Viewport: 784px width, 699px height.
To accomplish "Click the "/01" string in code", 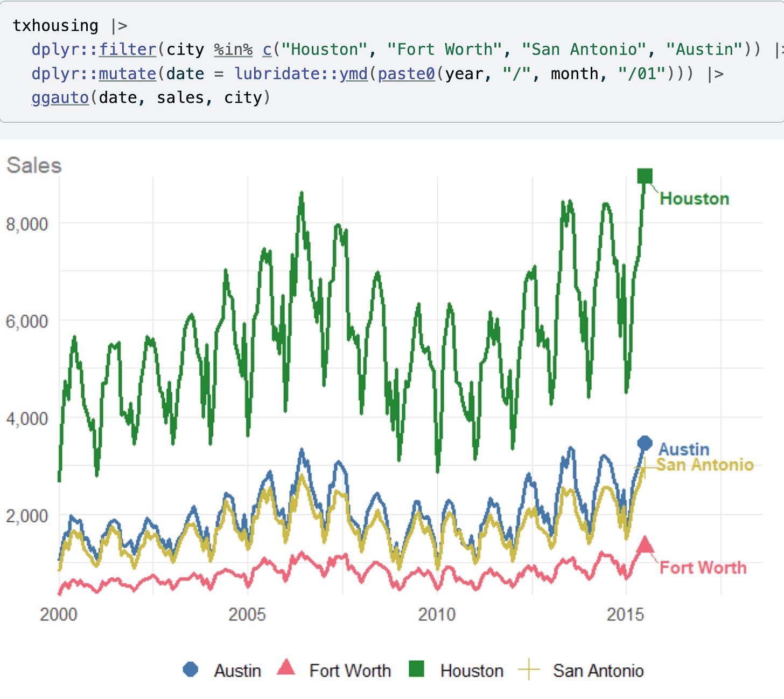I will tap(642, 73).
